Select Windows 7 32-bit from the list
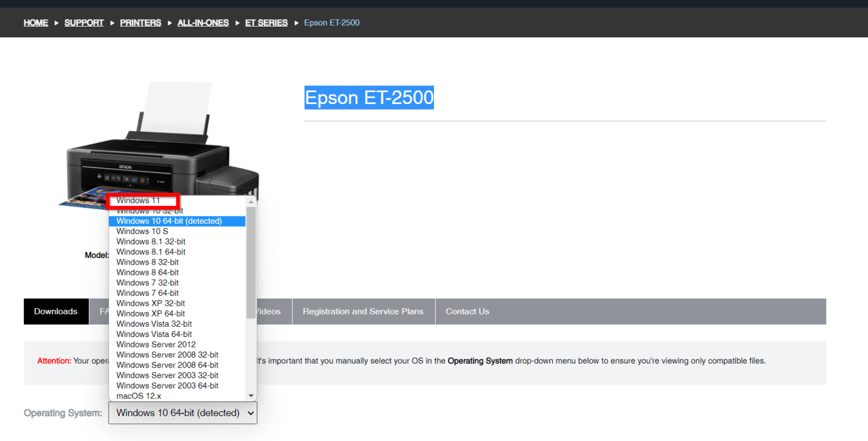This screenshot has width=868, height=441. point(147,282)
